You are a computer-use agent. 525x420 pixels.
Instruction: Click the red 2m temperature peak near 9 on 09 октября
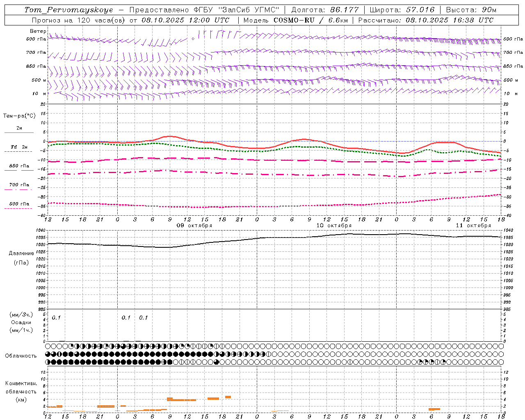coord(169,136)
